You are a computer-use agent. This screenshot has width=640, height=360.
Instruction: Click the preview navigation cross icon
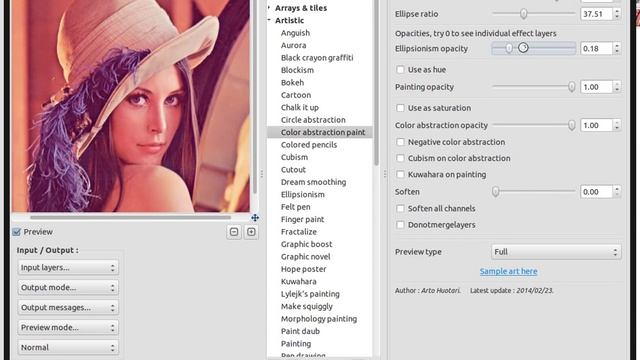click(x=255, y=218)
